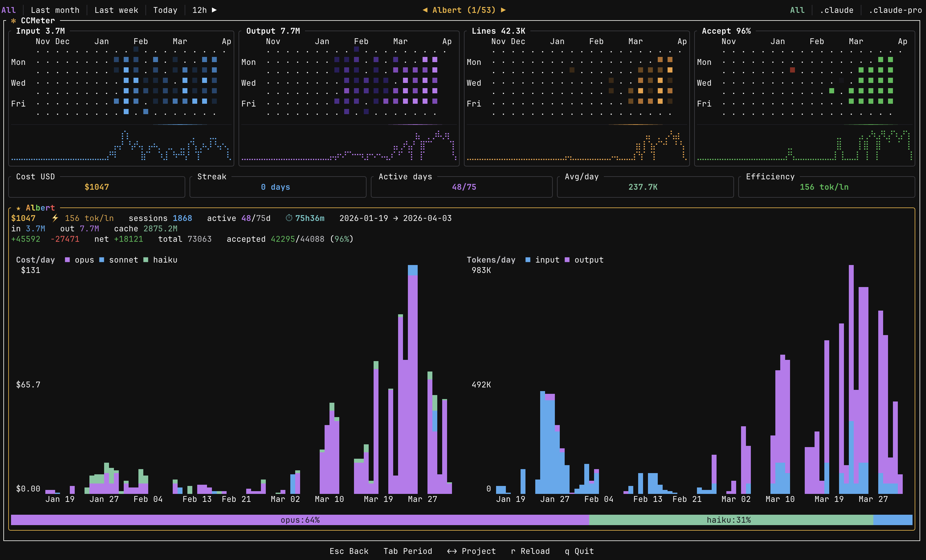Viewport: 926px width, 560px height.
Task: Click the CCMeter asterisk icon in panel header
Action: coord(13,21)
